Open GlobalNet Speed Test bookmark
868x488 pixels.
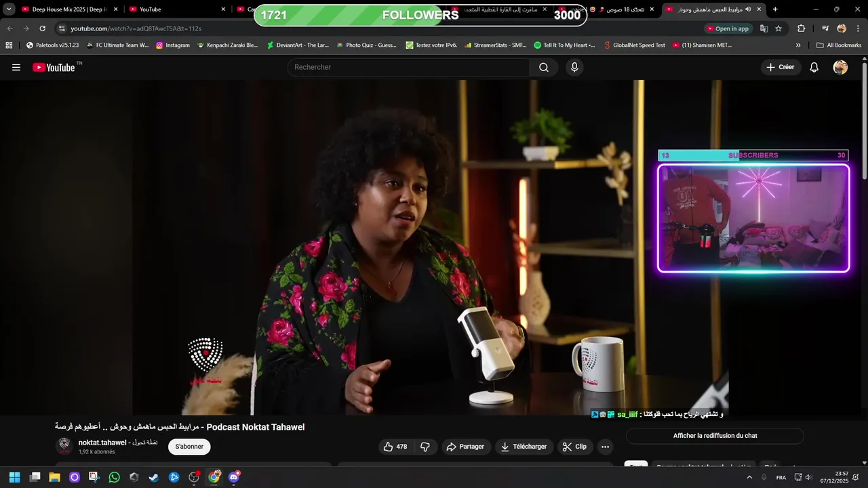634,45
